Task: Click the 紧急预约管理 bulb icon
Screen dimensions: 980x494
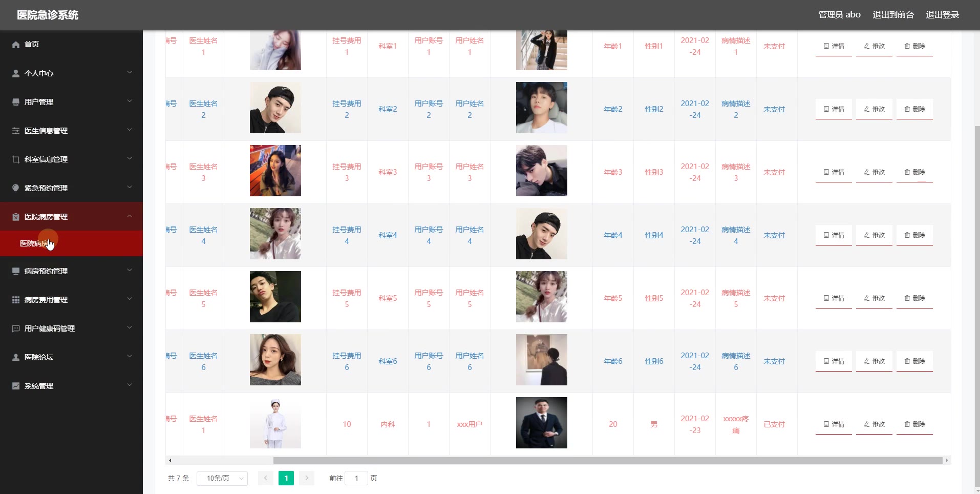Action: click(x=16, y=188)
